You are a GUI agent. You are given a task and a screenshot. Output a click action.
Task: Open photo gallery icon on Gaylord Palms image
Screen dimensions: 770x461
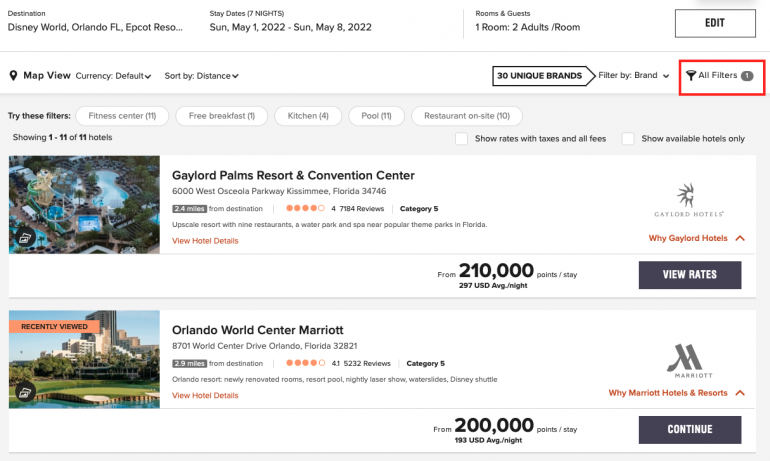pyautogui.click(x=23, y=238)
